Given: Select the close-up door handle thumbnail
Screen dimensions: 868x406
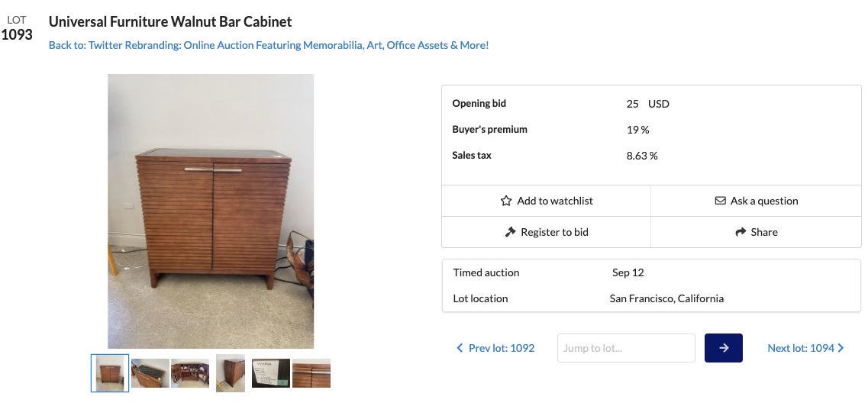Looking at the screenshot, I should point(311,373).
